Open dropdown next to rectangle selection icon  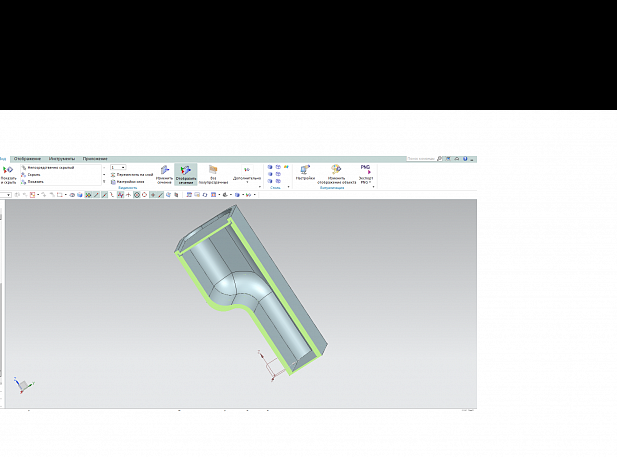66,195
